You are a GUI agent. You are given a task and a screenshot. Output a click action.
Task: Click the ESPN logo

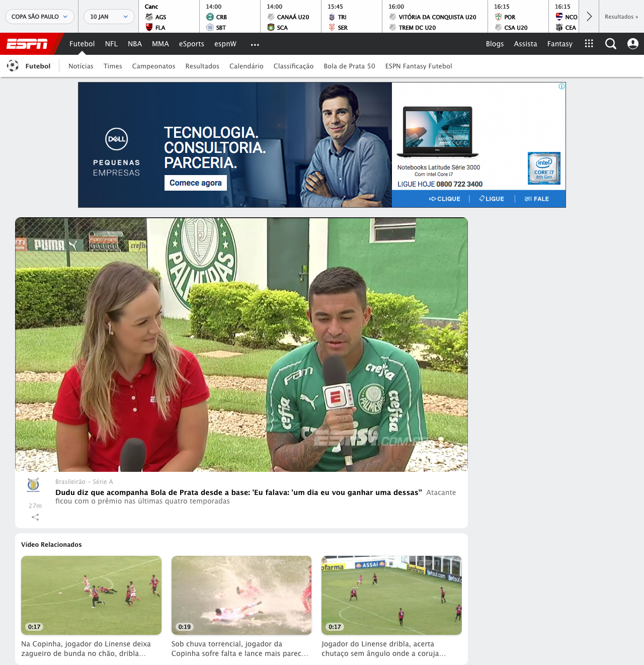(x=27, y=44)
